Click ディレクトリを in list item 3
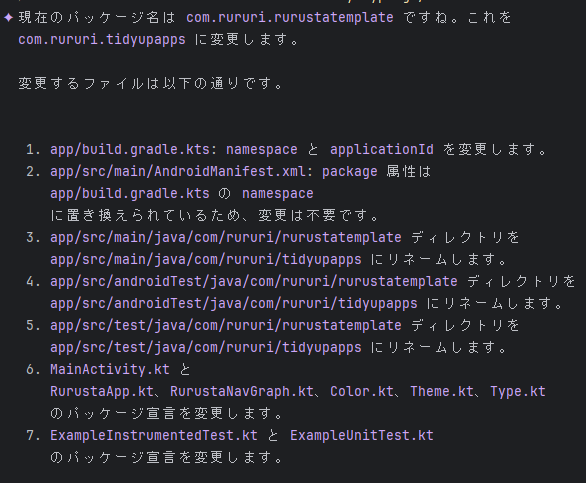 coord(465,237)
